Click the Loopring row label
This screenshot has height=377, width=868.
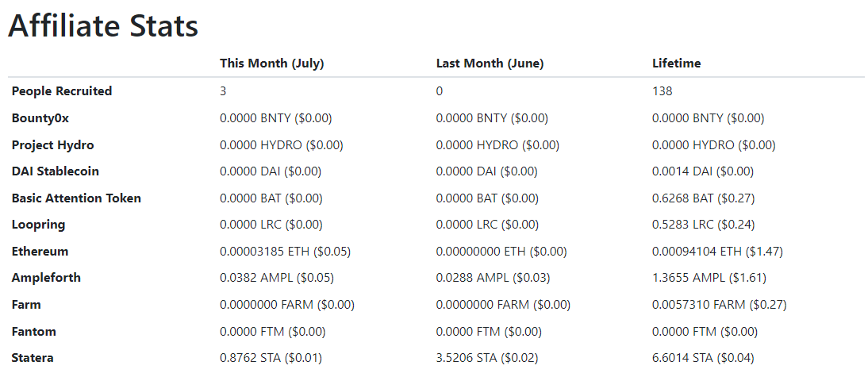tap(38, 225)
